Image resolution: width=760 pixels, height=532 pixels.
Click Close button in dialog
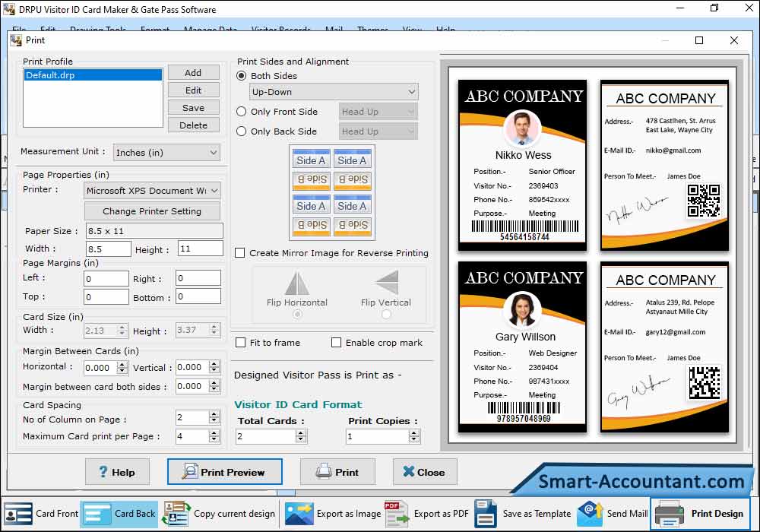click(x=425, y=472)
